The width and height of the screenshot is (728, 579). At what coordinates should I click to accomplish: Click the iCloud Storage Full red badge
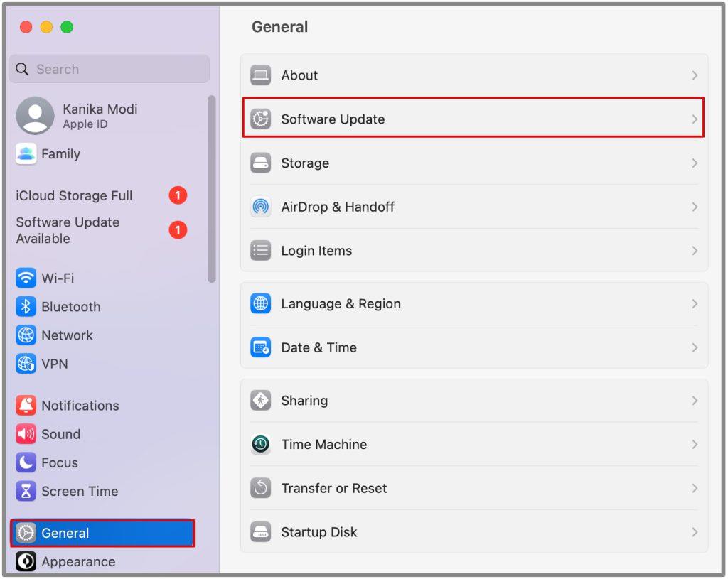tap(178, 195)
